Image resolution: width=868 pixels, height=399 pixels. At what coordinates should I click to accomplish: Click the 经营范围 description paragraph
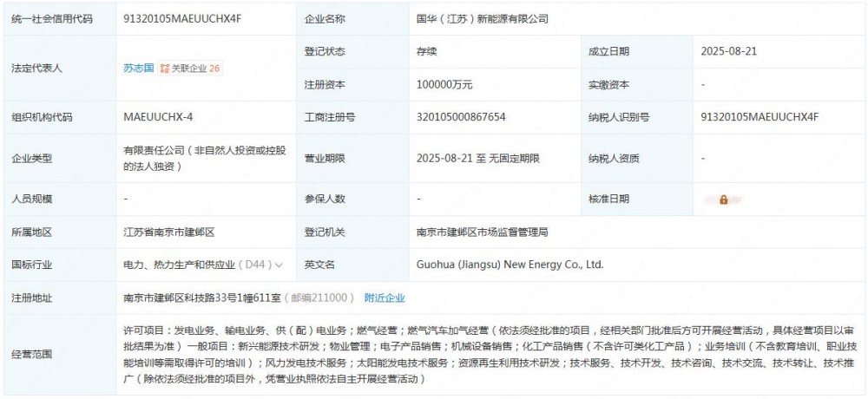[x=490, y=355]
